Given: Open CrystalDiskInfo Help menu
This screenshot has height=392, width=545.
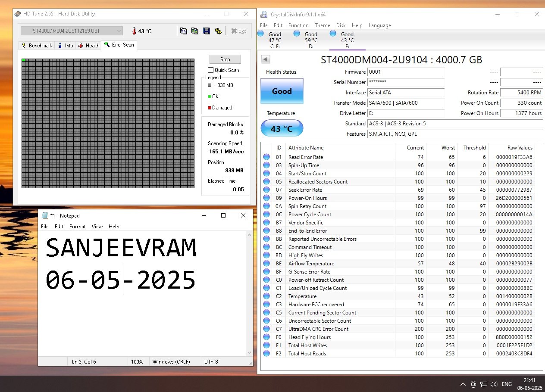Looking at the screenshot, I should click(357, 25).
